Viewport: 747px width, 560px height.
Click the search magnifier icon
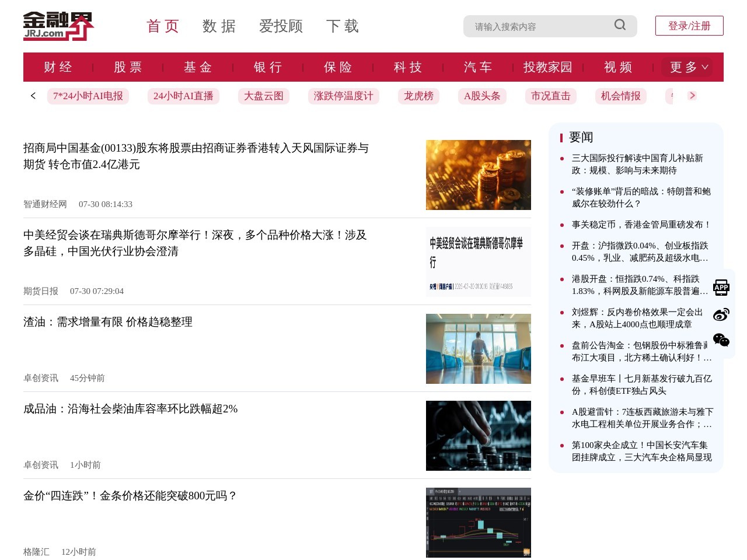click(x=619, y=26)
